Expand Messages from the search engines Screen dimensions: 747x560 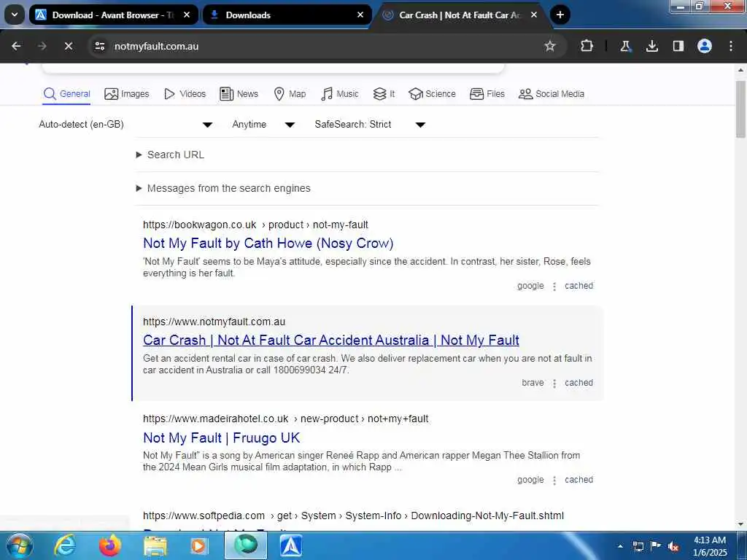223,188
